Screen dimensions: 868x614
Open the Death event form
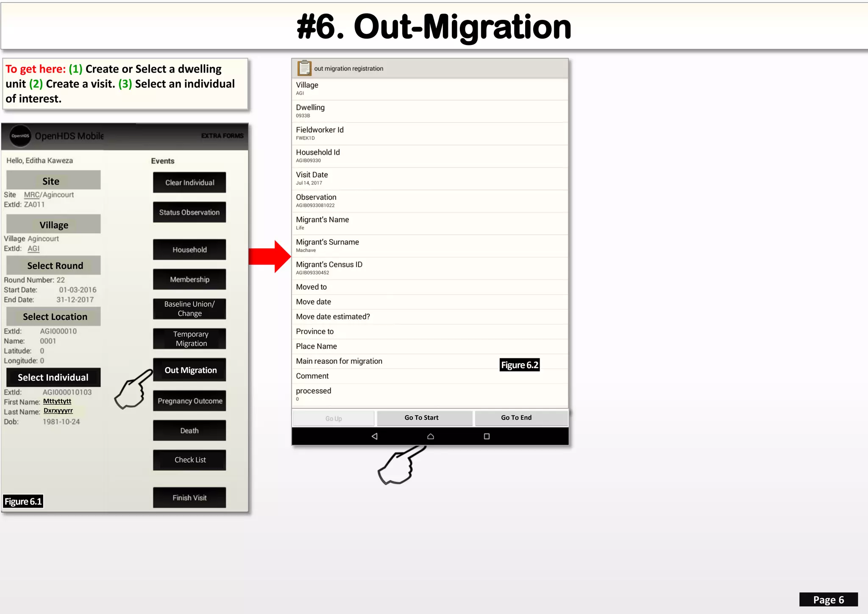pyautogui.click(x=189, y=430)
